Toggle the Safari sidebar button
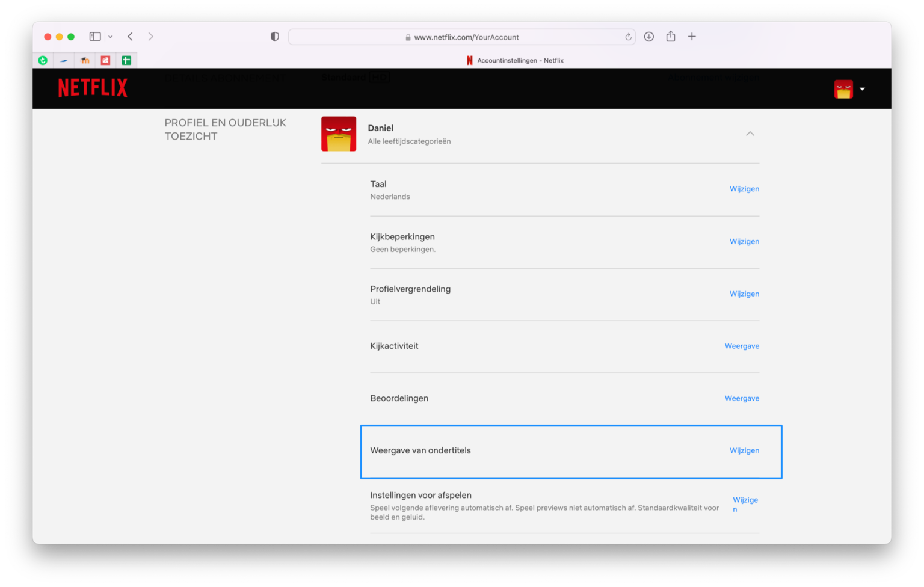 click(95, 37)
